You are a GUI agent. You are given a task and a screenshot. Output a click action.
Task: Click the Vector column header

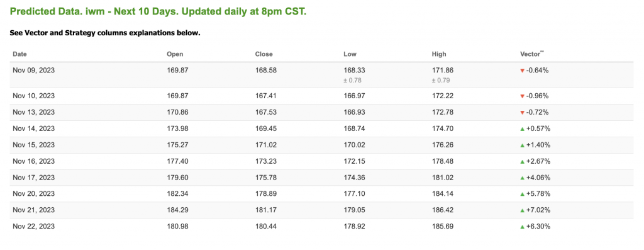[532, 54]
